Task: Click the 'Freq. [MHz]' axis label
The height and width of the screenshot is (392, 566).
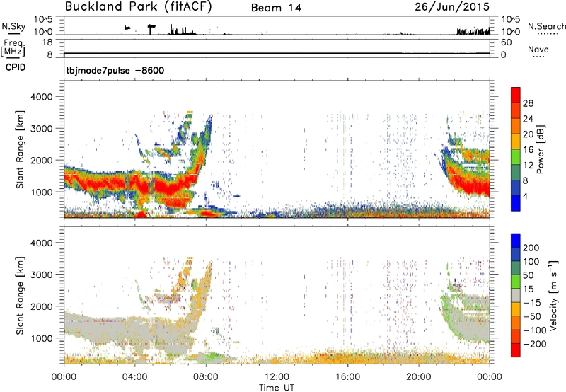Action: coord(13,48)
